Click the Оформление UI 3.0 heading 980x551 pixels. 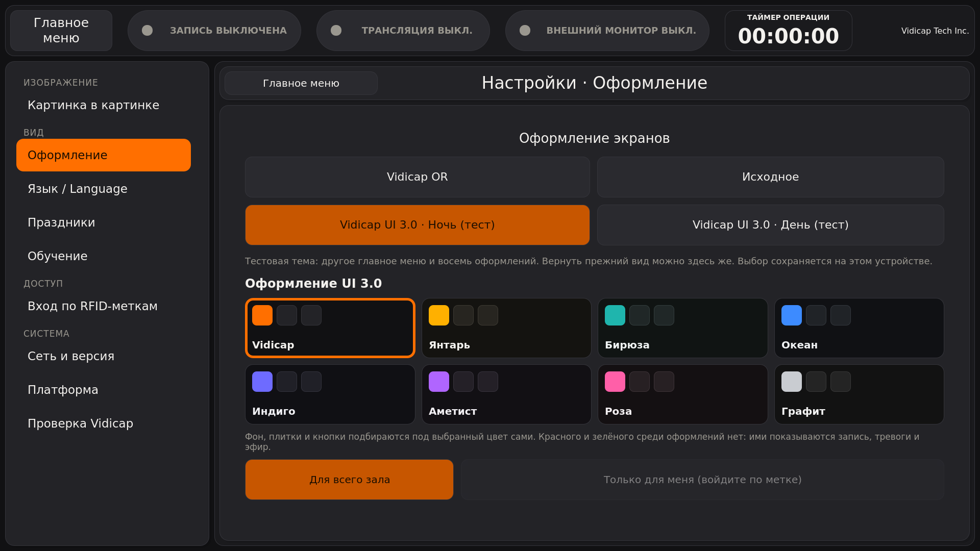(313, 284)
